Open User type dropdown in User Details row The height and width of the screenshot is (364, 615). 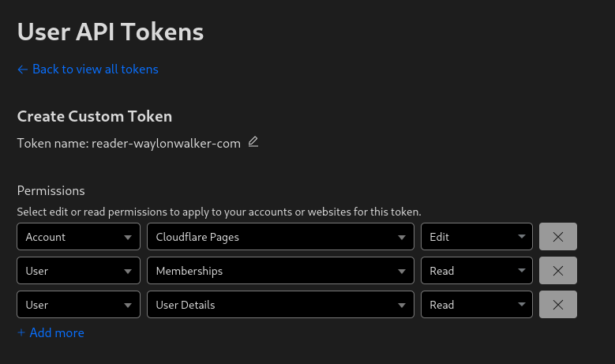pos(78,305)
